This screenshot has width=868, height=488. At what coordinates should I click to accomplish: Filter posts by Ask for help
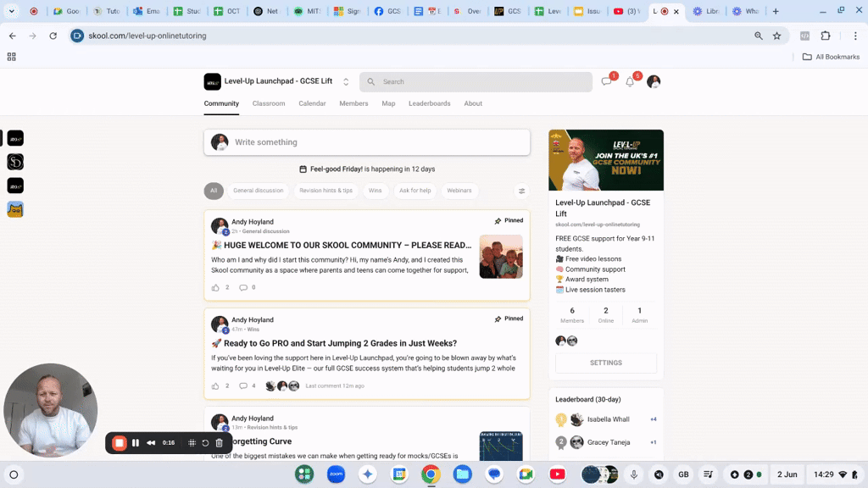coord(415,191)
